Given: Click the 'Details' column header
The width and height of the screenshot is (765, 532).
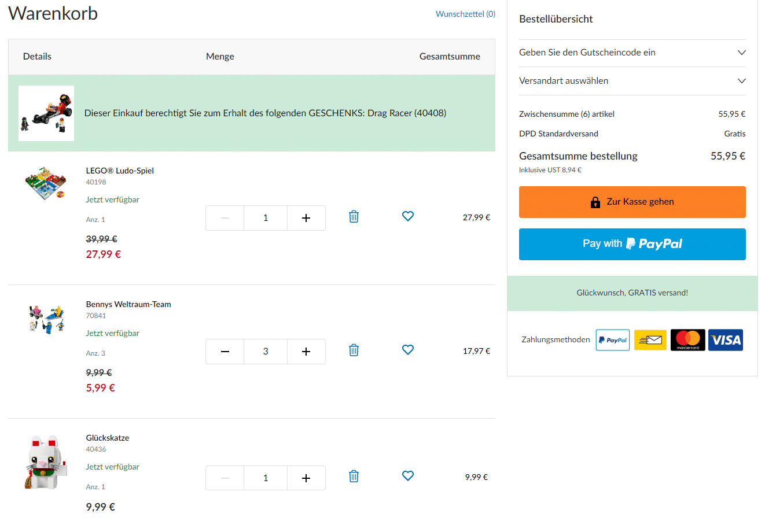Looking at the screenshot, I should (x=37, y=57).
